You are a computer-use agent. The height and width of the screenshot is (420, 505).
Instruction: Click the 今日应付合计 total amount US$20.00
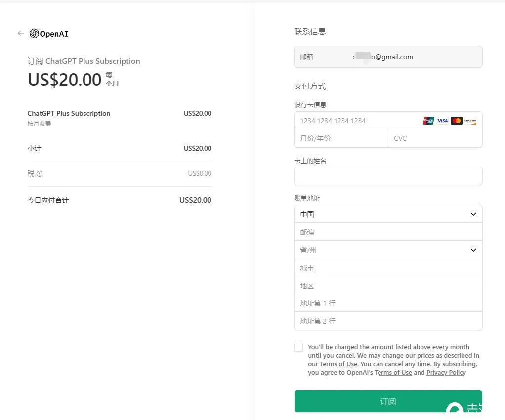pyautogui.click(x=195, y=200)
